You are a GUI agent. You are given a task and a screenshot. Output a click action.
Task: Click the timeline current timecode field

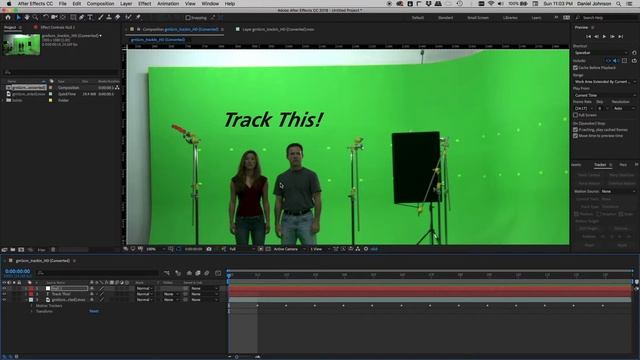coord(18,271)
